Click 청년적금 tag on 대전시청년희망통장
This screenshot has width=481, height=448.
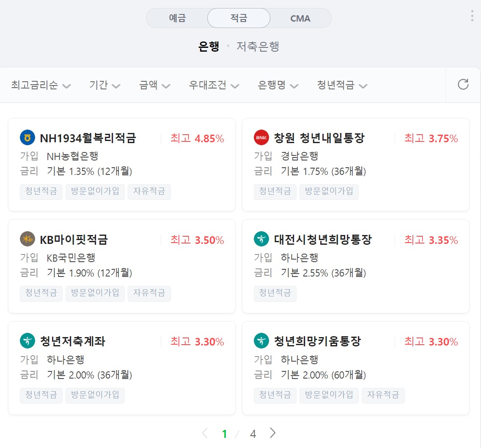pyautogui.click(x=275, y=293)
